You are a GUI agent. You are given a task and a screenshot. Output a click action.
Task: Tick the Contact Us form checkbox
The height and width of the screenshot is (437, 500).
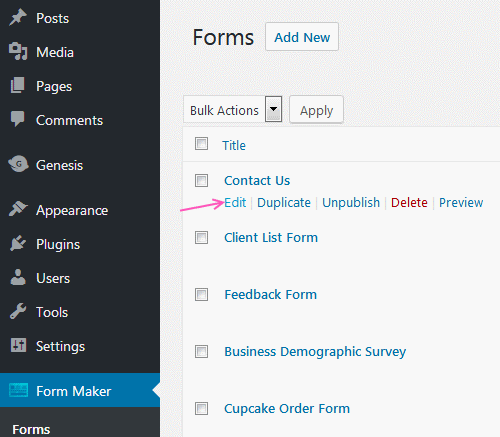(x=201, y=180)
